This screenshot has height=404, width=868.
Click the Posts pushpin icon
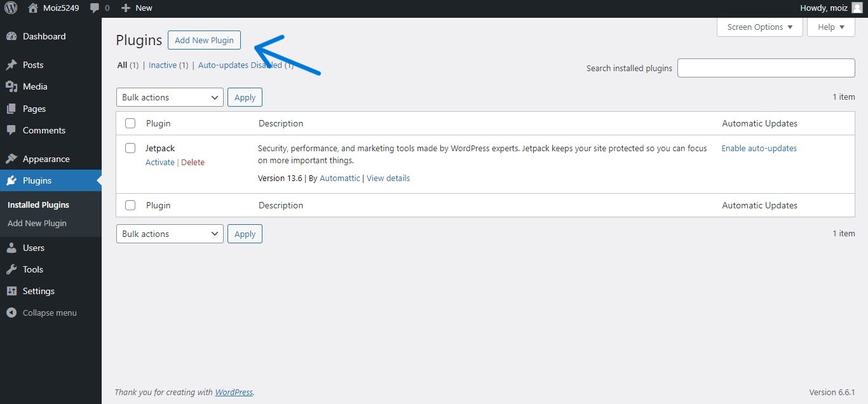click(11, 65)
